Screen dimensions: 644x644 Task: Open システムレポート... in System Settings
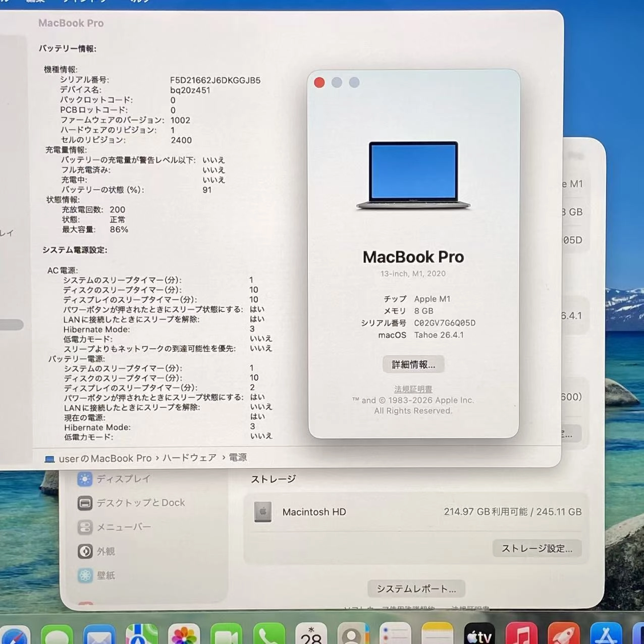(416, 589)
